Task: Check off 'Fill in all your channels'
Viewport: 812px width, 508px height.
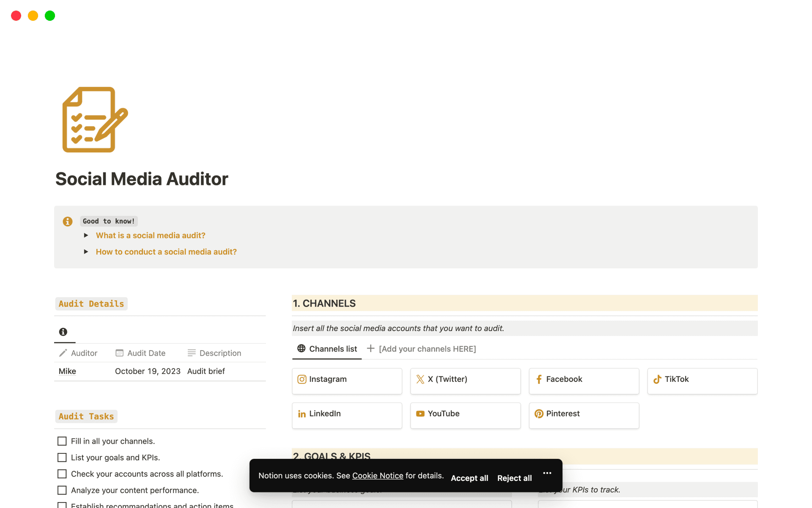Action: tap(62, 441)
